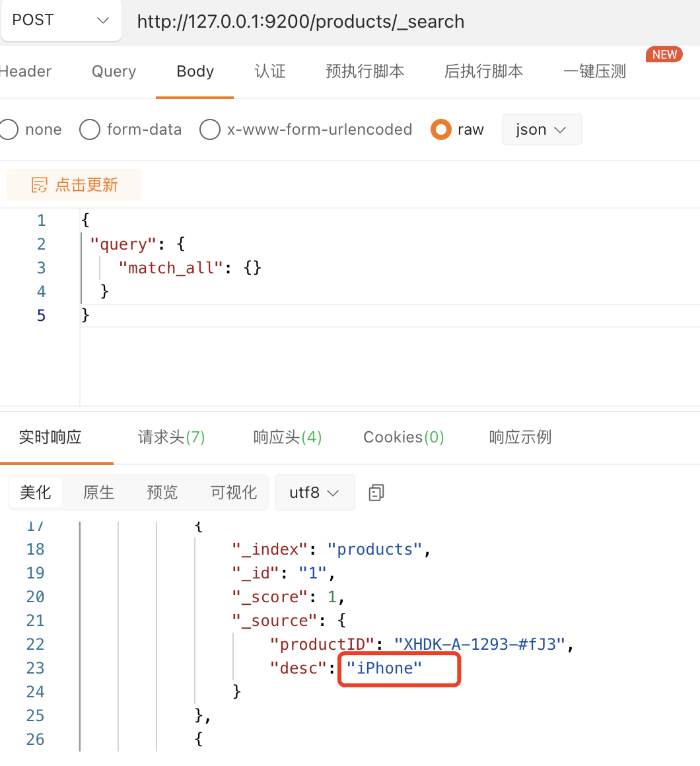Open 请求头(7) response tab
The height and width of the screenshot is (766, 700).
172,436
